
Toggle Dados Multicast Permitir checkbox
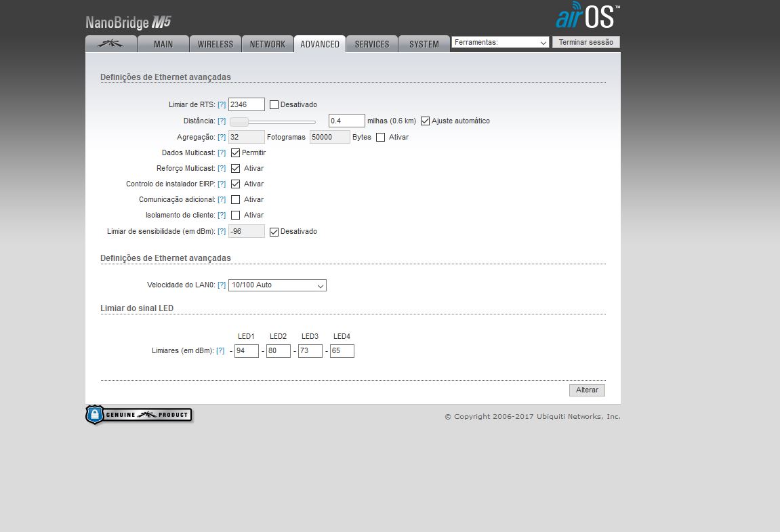(236, 152)
